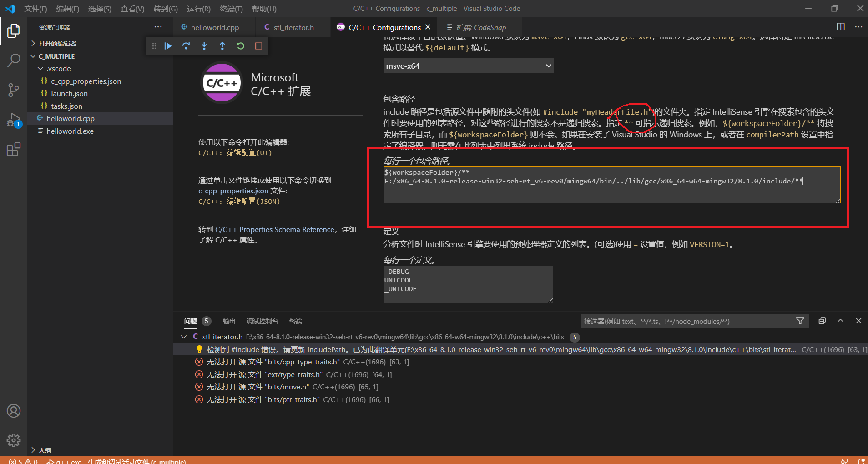
Task: Open the Run and Debug panel
Action: point(14,121)
